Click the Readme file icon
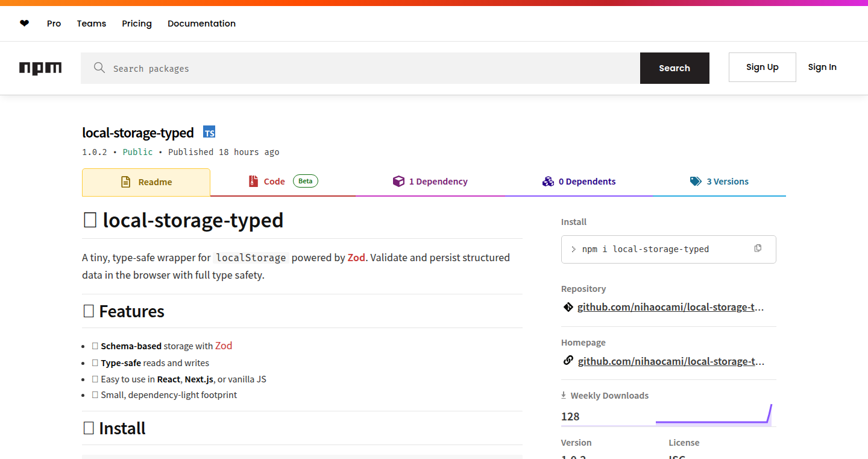 125,182
